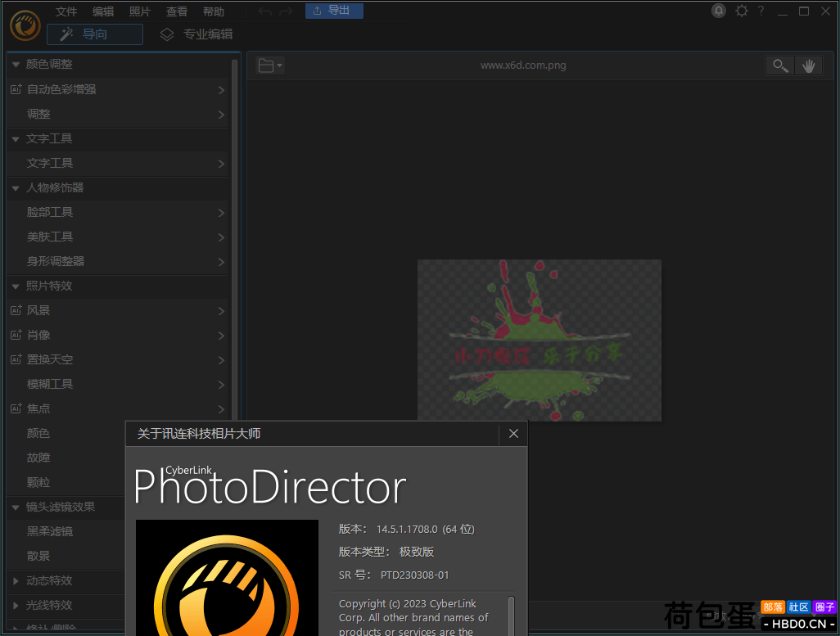840x636 pixels.
Task: Click the layers icon next to 专业编辑
Action: click(x=167, y=34)
